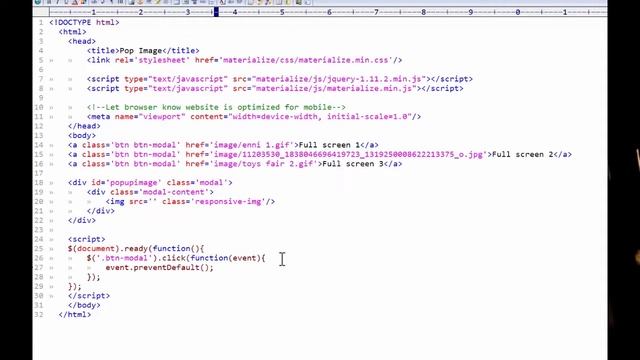Click line number 23 in the gutter
This screenshot has width=640, height=360.
[x=39, y=230]
